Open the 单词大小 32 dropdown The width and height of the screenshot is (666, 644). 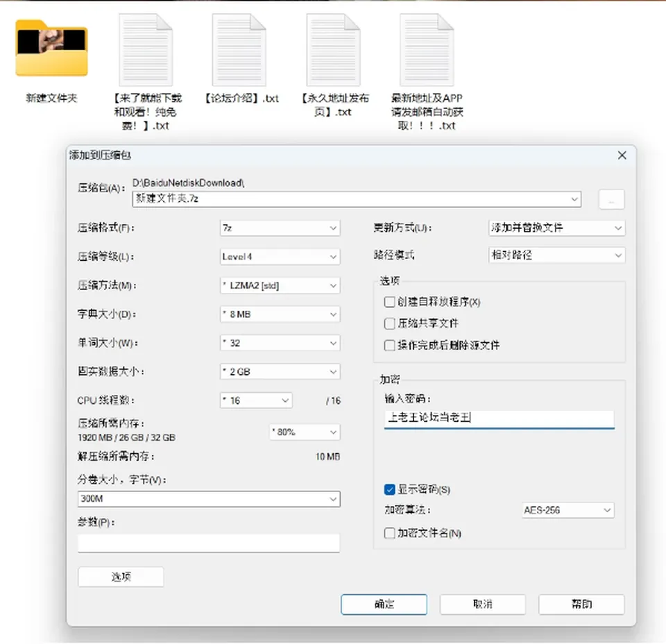click(280, 343)
